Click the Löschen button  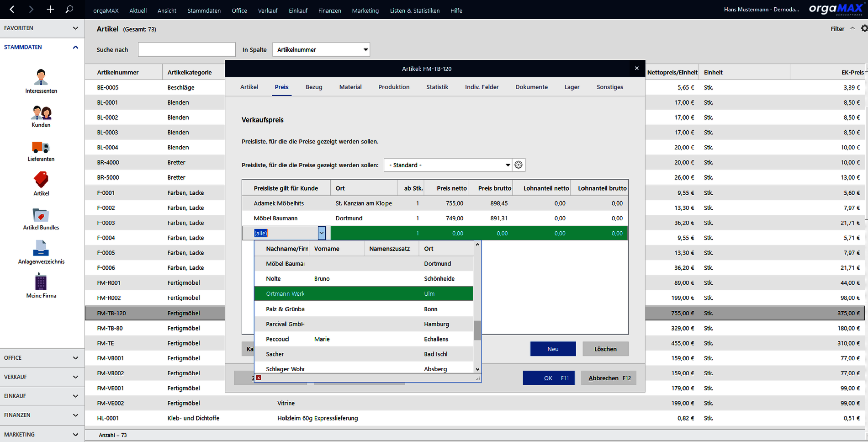605,349
